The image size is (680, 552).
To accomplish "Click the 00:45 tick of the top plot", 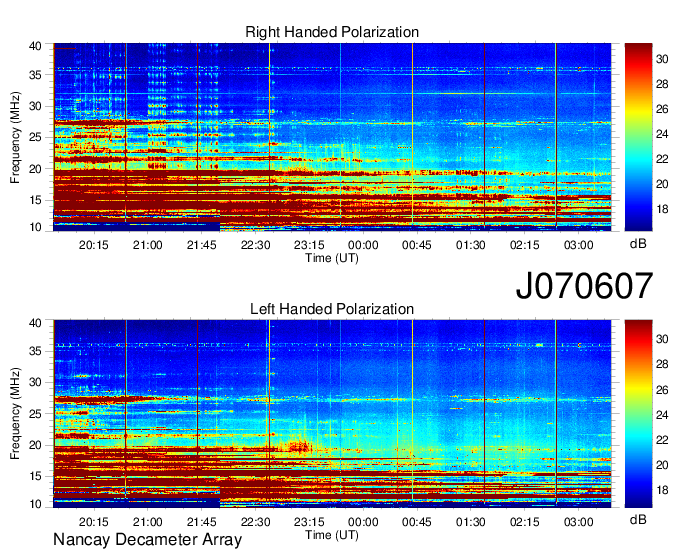I will 417,245.
